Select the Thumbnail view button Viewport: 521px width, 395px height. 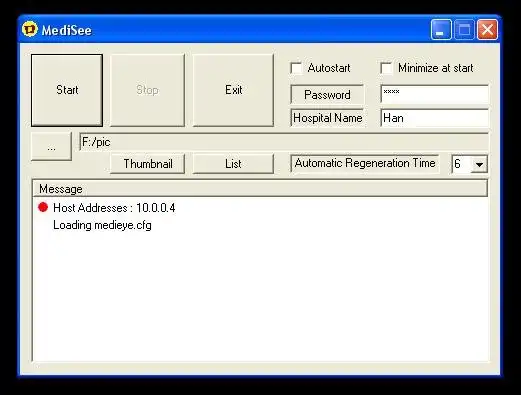coord(147,164)
